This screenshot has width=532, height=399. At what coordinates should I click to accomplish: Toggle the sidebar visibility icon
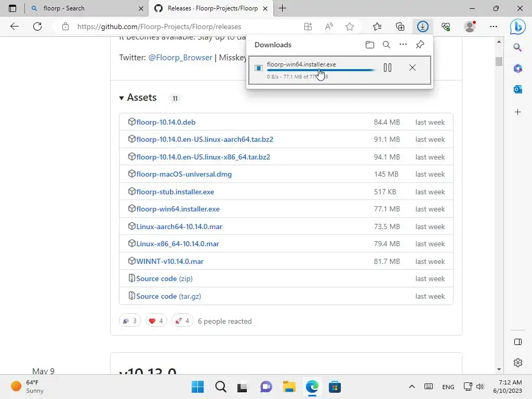518,342
